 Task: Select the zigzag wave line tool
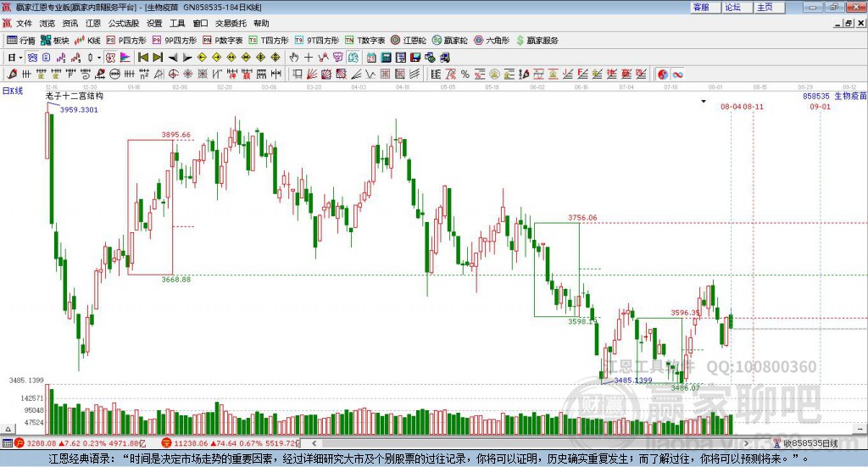pyautogui.click(x=370, y=74)
